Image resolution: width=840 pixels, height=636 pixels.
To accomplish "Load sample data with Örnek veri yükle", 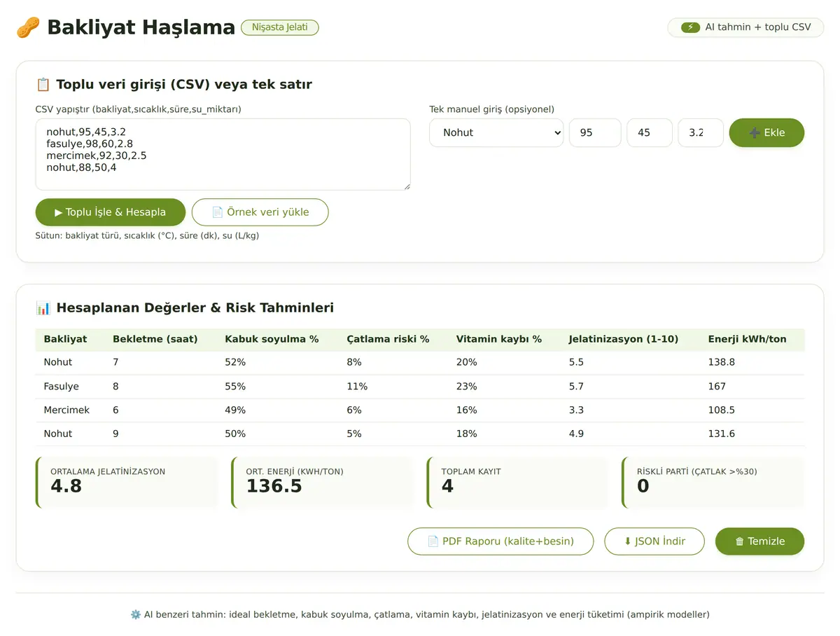I will click(260, 212).
